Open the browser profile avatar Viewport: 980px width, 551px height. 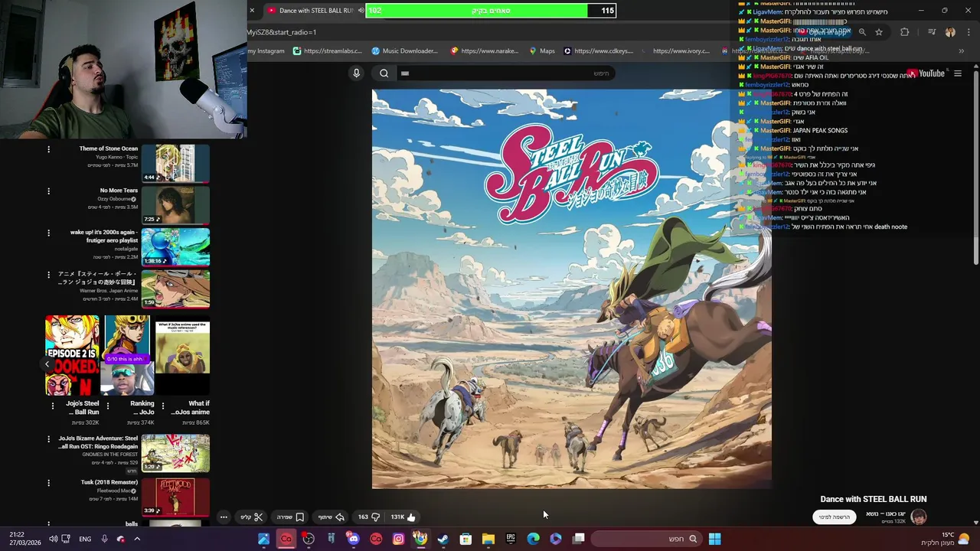click(950, 32)
